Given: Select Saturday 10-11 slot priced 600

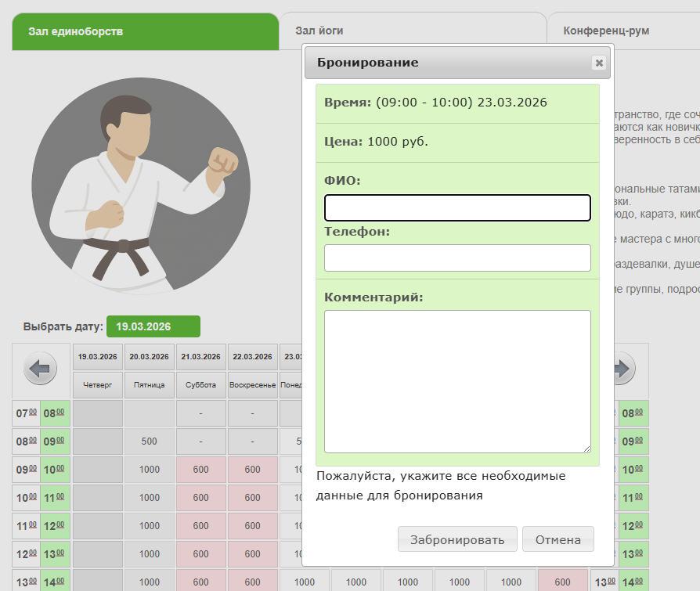Looking at the screenshot, I should (x=201, y=497).
